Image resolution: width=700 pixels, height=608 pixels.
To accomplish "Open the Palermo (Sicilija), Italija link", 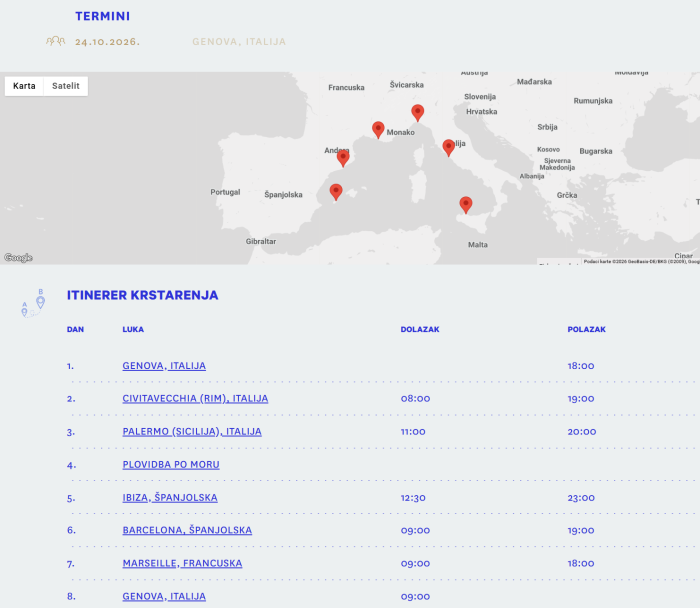I will (192, 432).
